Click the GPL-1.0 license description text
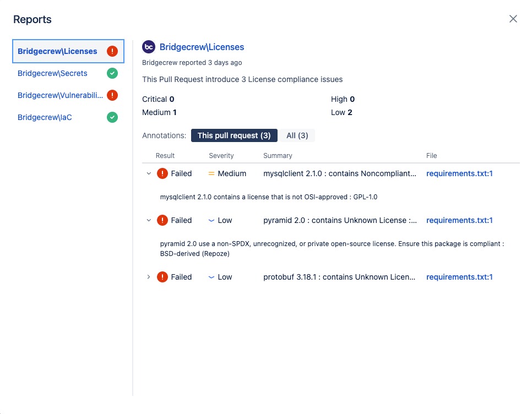This screenshot has height=414, width=532. coord(269,197)
